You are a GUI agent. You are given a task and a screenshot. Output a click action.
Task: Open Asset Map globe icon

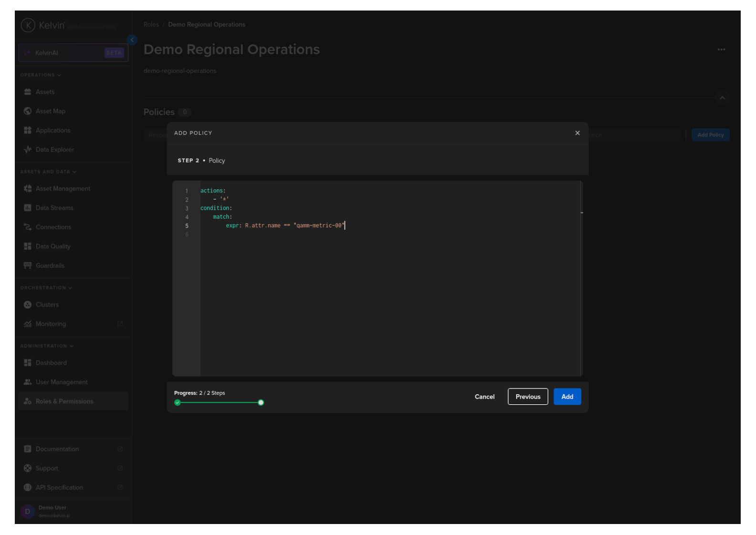point(28,111)
